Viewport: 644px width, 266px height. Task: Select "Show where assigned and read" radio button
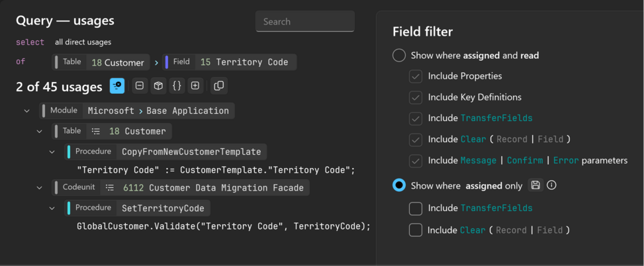point(399,56)
